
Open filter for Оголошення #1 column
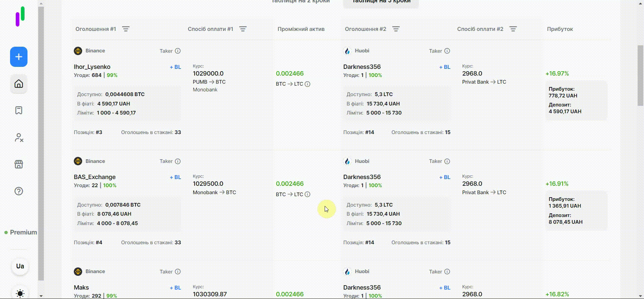coord(126,29)
